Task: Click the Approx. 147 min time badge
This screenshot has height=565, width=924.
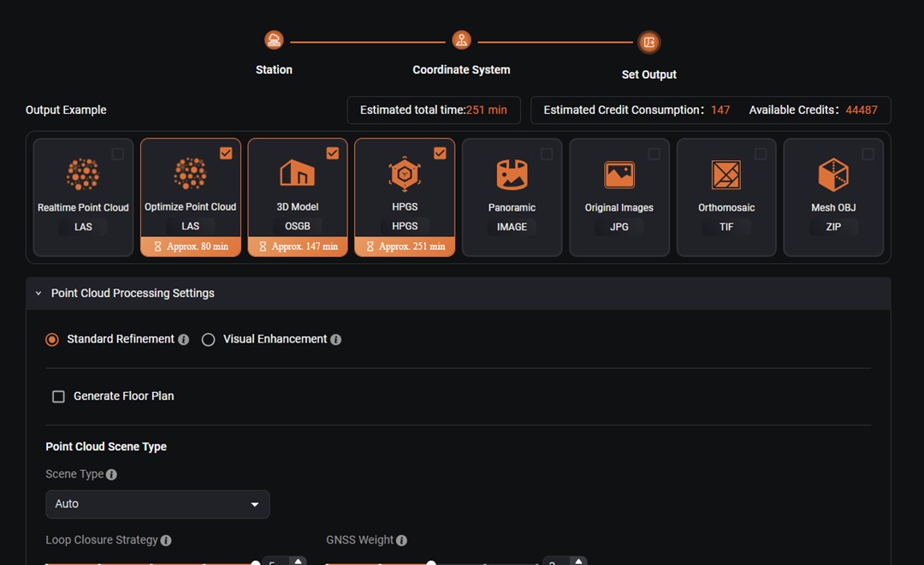Action: pos(298,247)
